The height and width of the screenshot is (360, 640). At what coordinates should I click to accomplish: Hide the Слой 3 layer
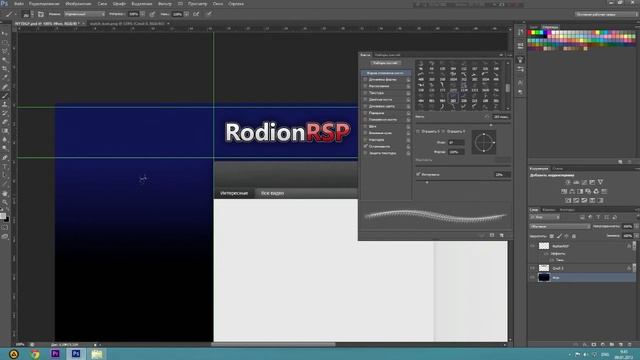(532, 268)
